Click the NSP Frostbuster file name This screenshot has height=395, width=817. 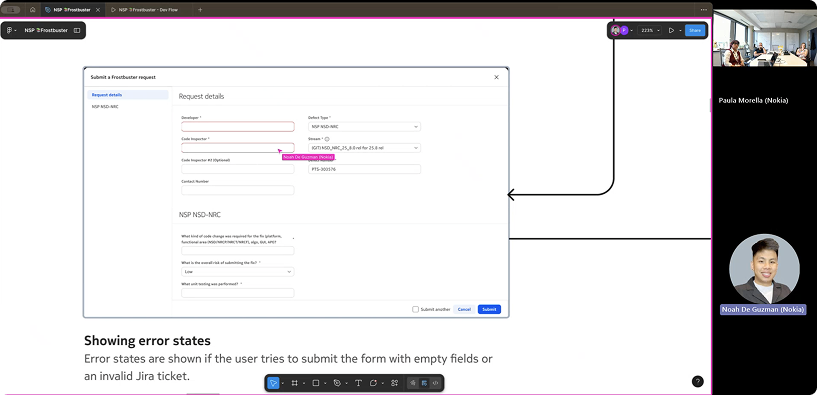pos(46,30)
